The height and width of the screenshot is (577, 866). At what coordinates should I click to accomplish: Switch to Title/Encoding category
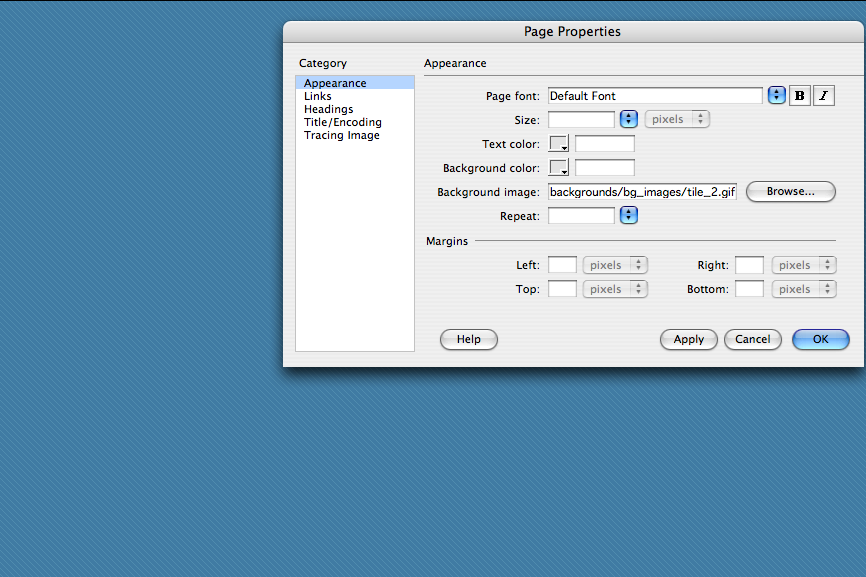click(342, 122)
